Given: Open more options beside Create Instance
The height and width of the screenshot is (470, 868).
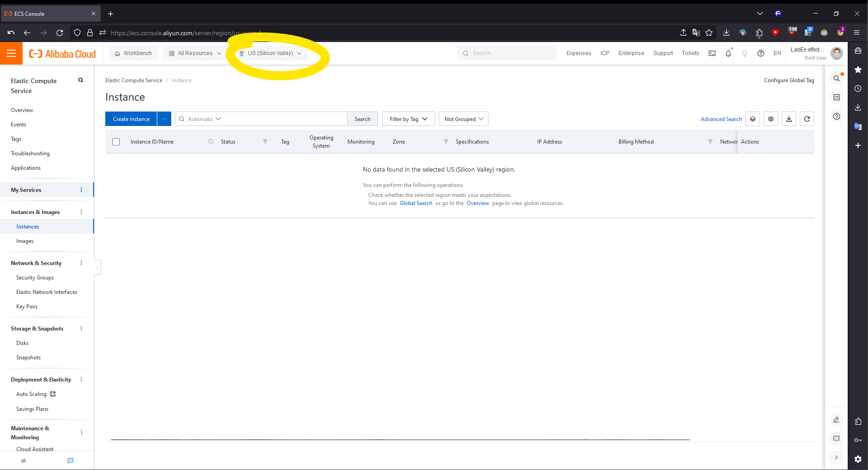Looking at the screenshot, I should [x=164, y=119].
